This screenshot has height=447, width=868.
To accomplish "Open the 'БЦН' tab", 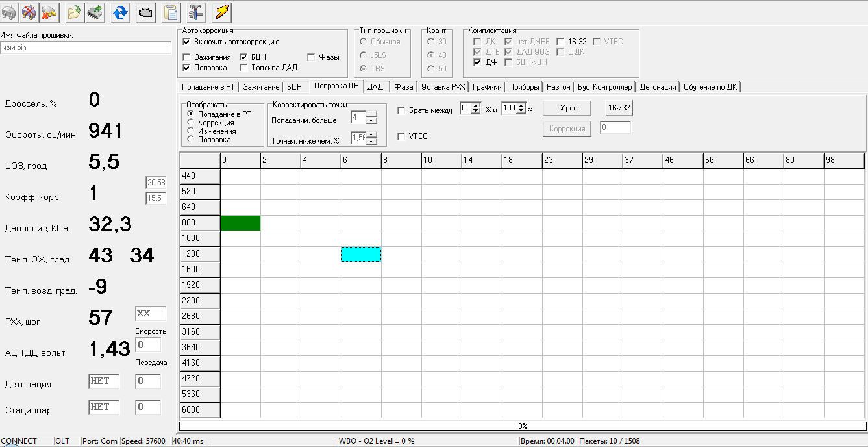I will pos(294,87).
